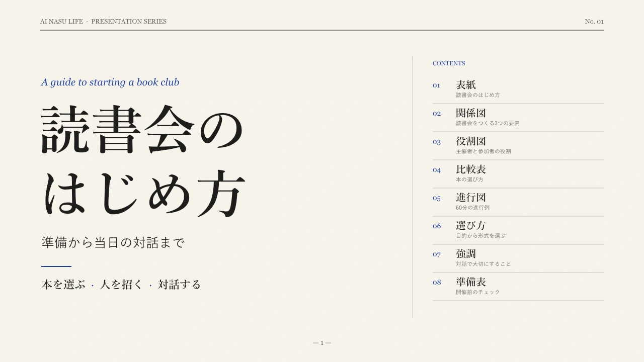
Task: Click the contents number '05'
Action: point(437,198)
